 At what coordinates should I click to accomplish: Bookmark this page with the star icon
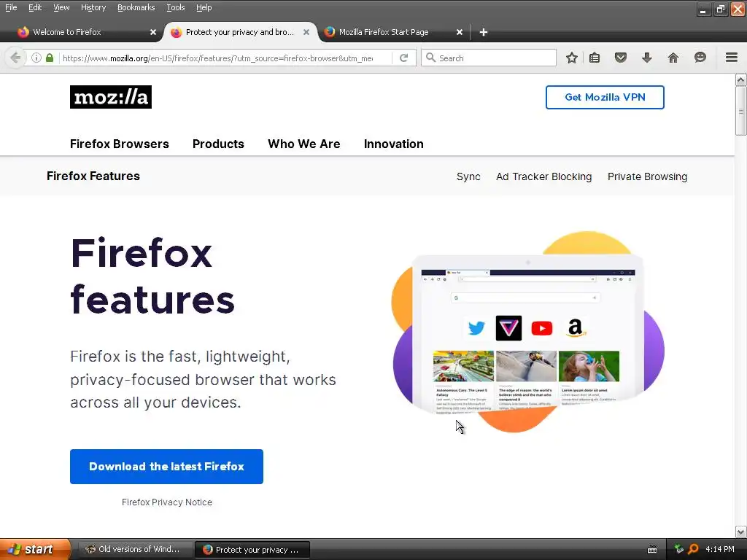pos(572,58)
